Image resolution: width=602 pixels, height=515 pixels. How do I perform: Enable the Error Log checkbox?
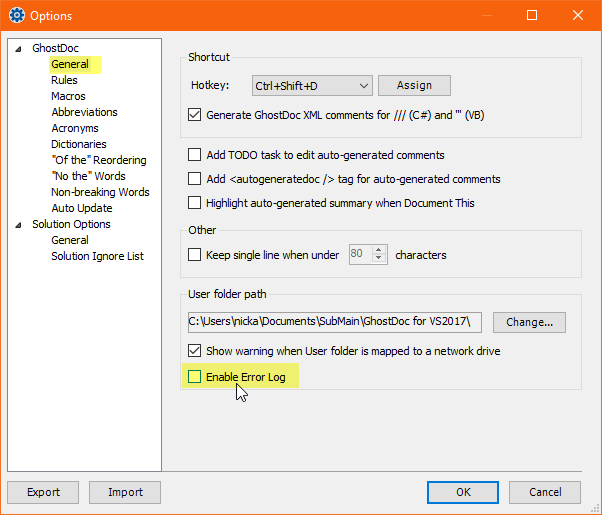pyautogui.click(x=194, y=377)
